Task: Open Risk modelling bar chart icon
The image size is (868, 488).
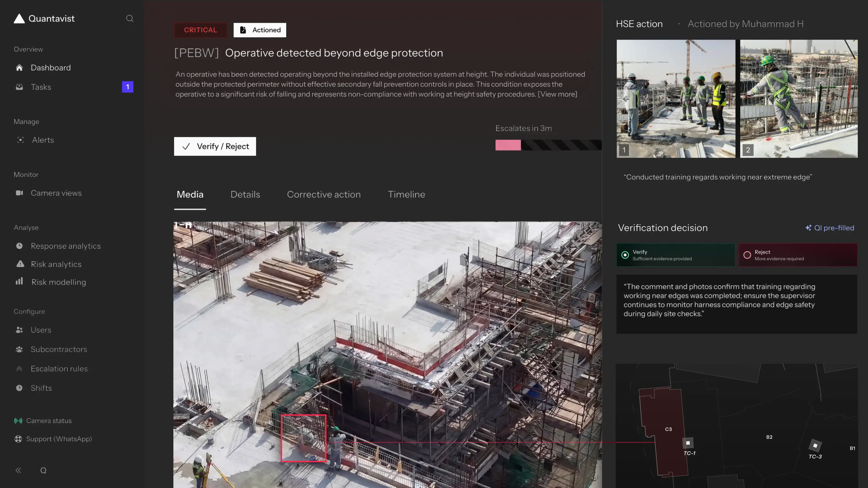Action: [x=19, y=282]
